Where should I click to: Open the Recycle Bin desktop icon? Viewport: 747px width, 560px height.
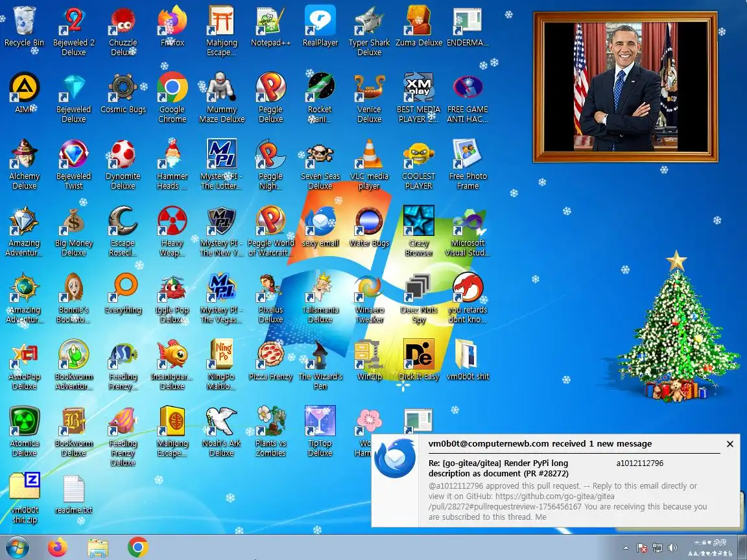(24, 26)
